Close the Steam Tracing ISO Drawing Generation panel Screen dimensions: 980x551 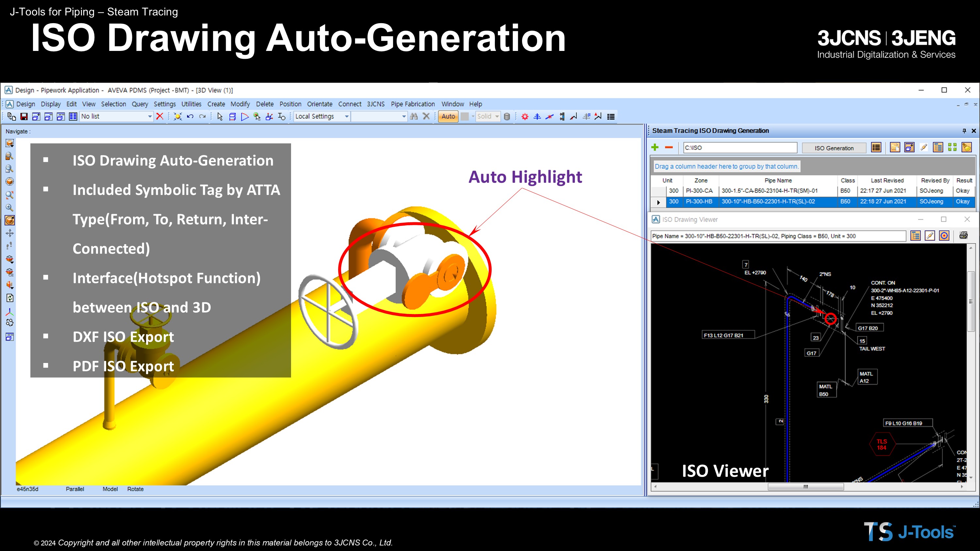pos(974,131)
